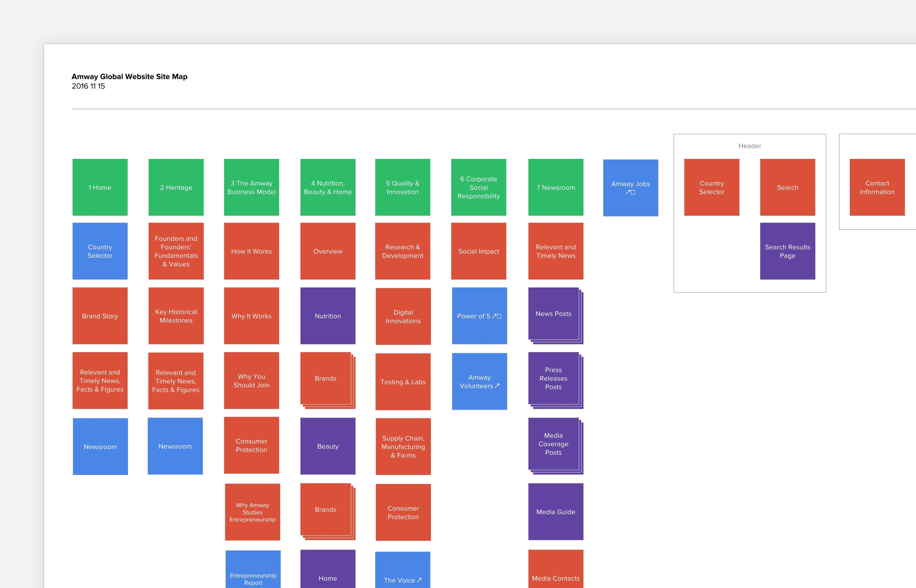Select the Why It Works box
The width and height of the screenshot is (916, 588).
tap(251, 316)
